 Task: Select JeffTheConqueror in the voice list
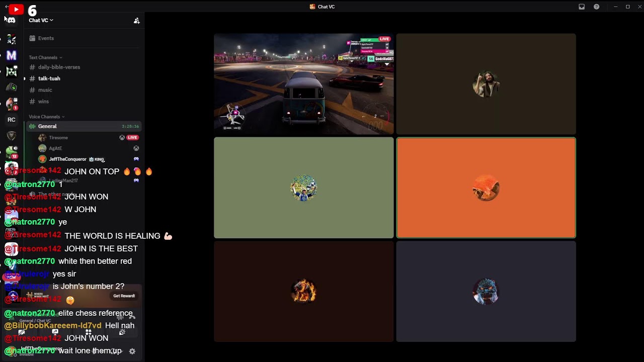[68, 159]
